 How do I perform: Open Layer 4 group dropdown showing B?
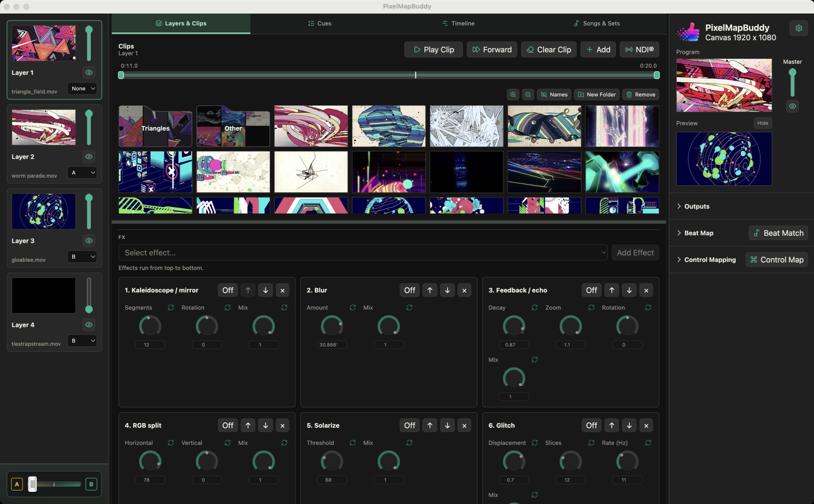pyautogui.click(x=82, y=341)
